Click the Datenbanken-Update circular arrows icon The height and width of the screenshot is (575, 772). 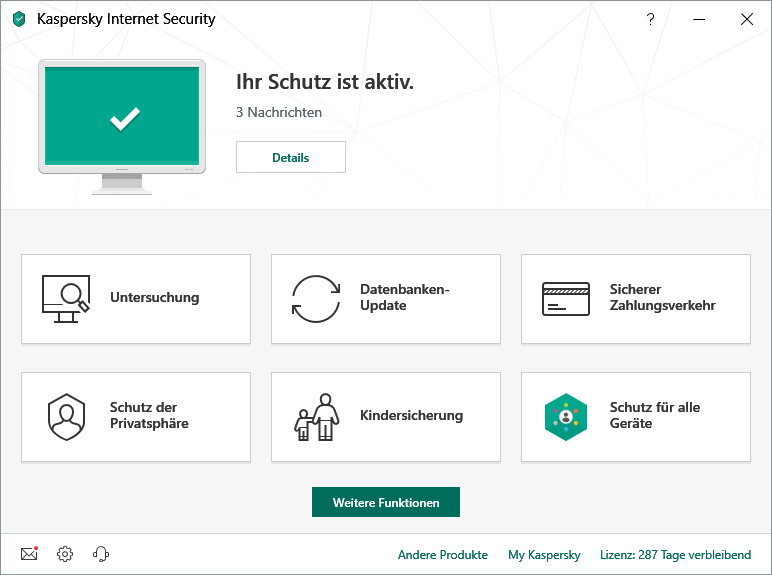[316, 298]
